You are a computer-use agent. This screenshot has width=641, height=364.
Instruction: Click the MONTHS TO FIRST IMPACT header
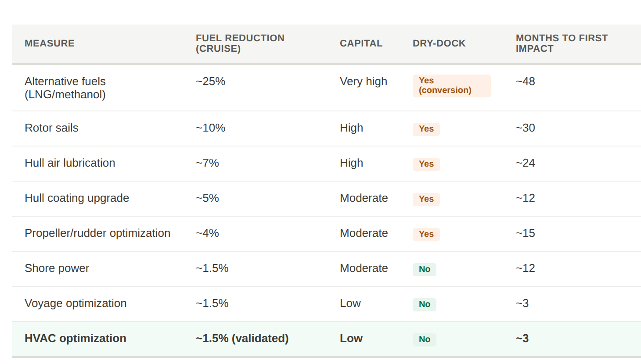pyautogui.click(x=562, y=43)
